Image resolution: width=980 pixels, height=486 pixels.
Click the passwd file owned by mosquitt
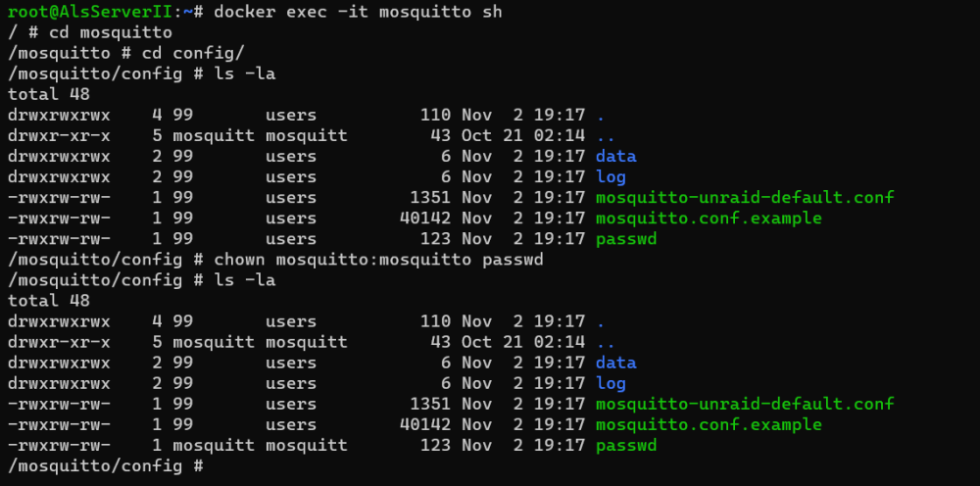(x=626, y=446)
